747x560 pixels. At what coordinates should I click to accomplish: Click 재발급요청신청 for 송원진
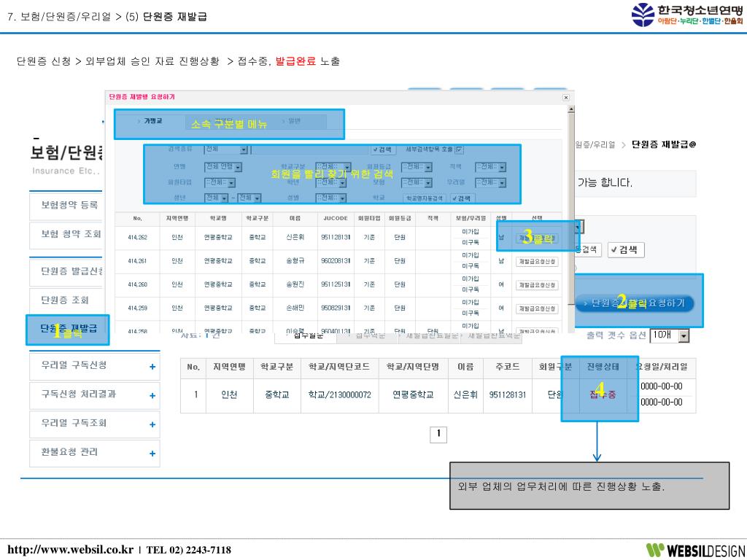click(x=537, y=285)
